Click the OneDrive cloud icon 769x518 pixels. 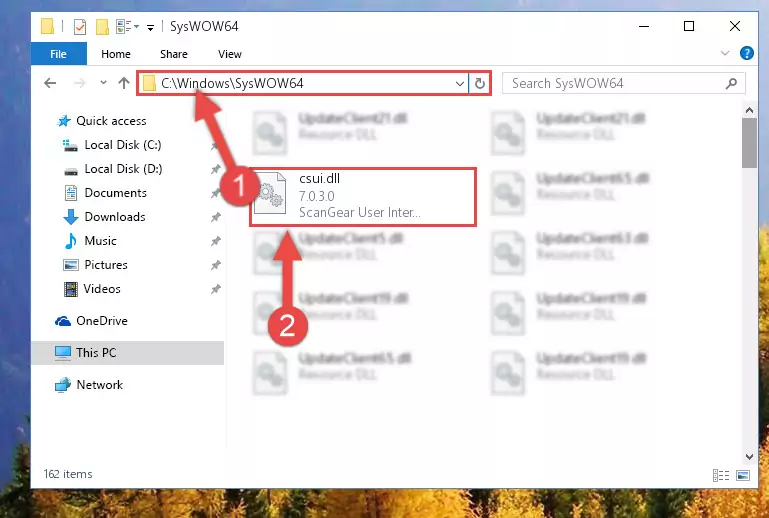(63, 321)
